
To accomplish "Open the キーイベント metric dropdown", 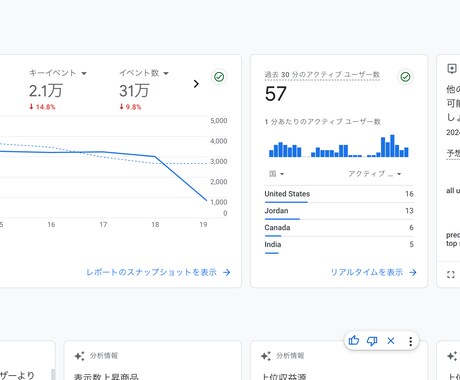I will [58, 73].
